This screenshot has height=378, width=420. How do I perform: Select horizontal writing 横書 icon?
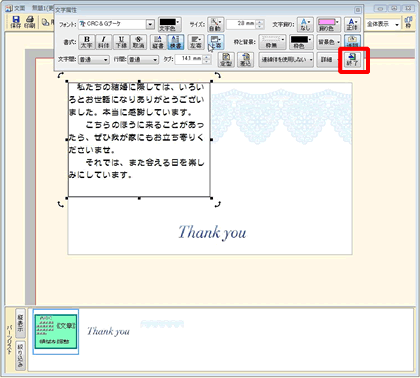coord(175,42)
